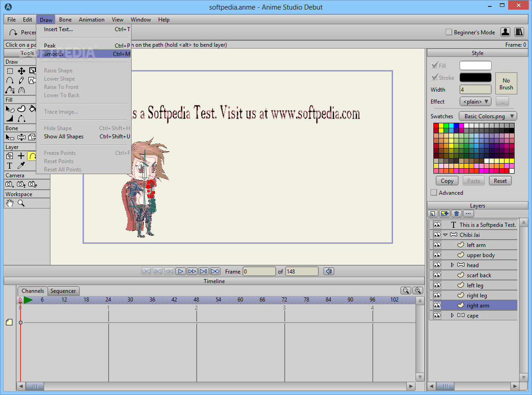Image resolution: width=532 pixels, height=395 pixels.
Task: Select the Pan Workspace hand tool
Action: coord(10,203)
